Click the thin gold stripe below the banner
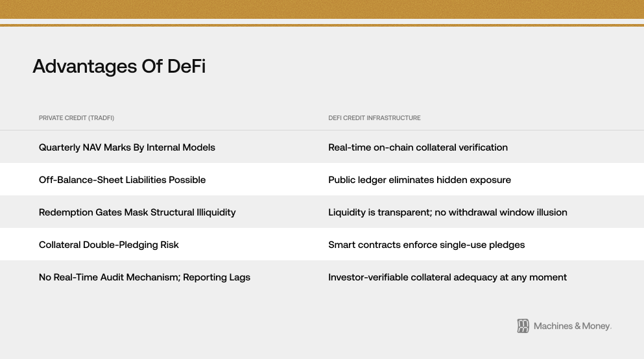This screenshot has width=644, height=359. tap(322, 25)
